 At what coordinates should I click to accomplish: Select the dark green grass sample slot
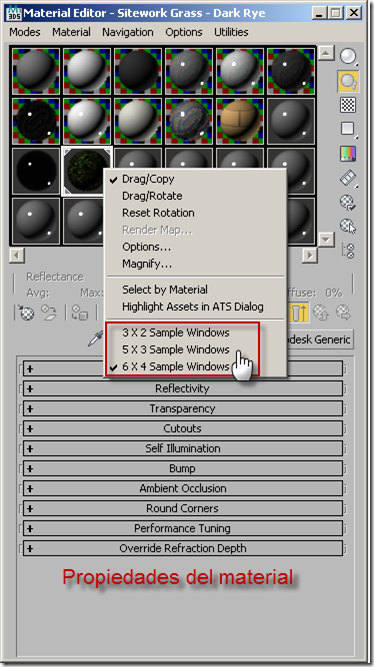click(87, 171)
